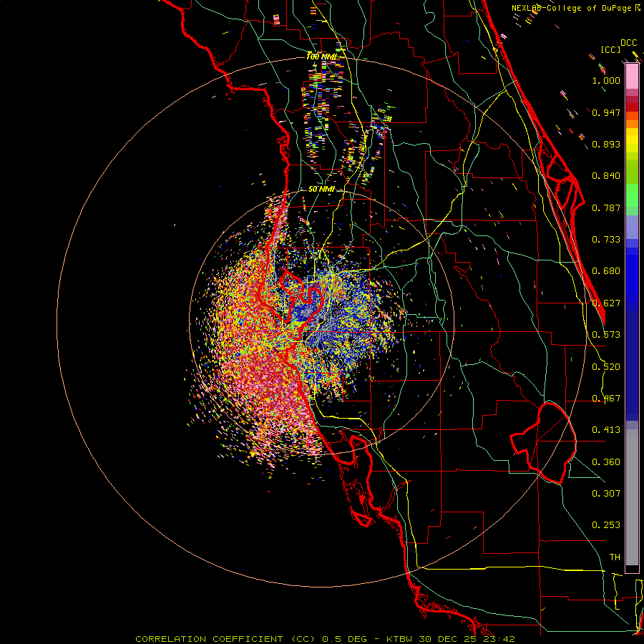Select the 0.840 legend value
The height and width of the screenshot is (644, 644).
pyautogui.click(x=606, y=176)
